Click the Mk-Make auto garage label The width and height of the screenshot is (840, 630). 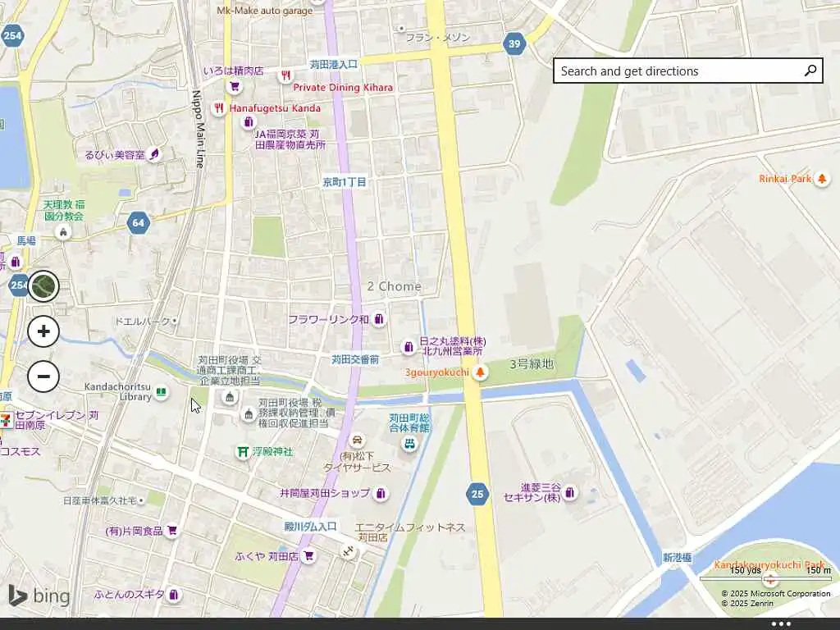coord(265,11)
